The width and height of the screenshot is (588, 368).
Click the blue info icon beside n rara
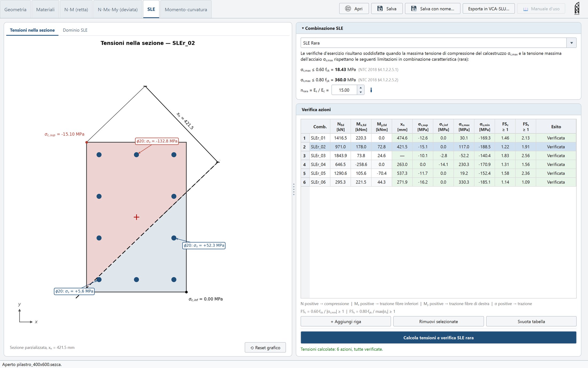(x=371, y=90)
